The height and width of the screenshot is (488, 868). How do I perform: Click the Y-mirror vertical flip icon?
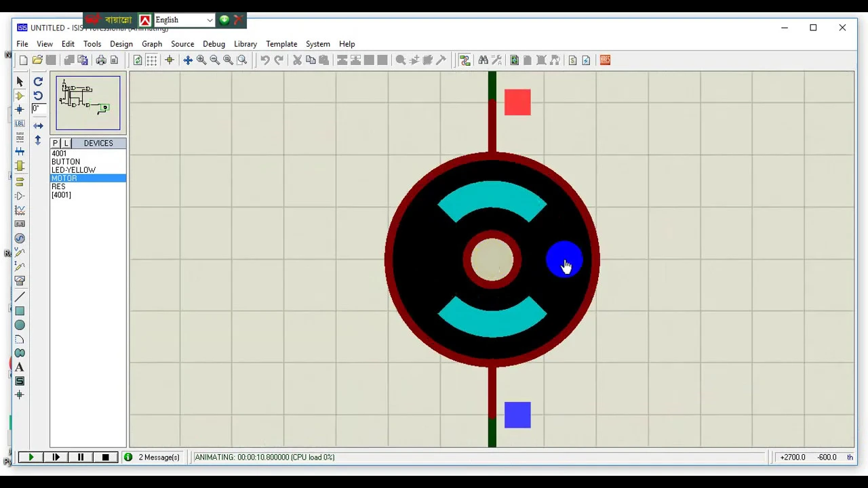click(x=38, y=140)
